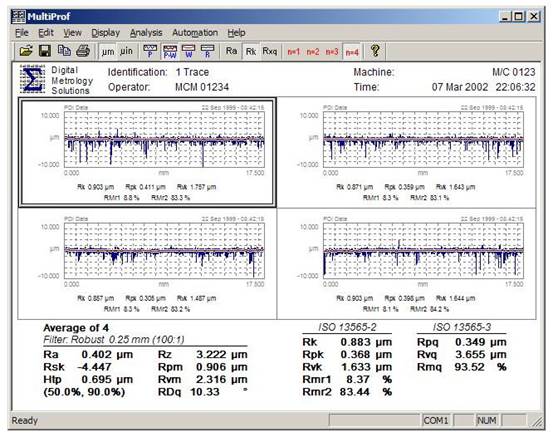Image resolution: width=553 pixels, height=437 pixels.
Task: Click the time stamp '07 Mar 2002 22:06:32'
Action: coord(484,87)
